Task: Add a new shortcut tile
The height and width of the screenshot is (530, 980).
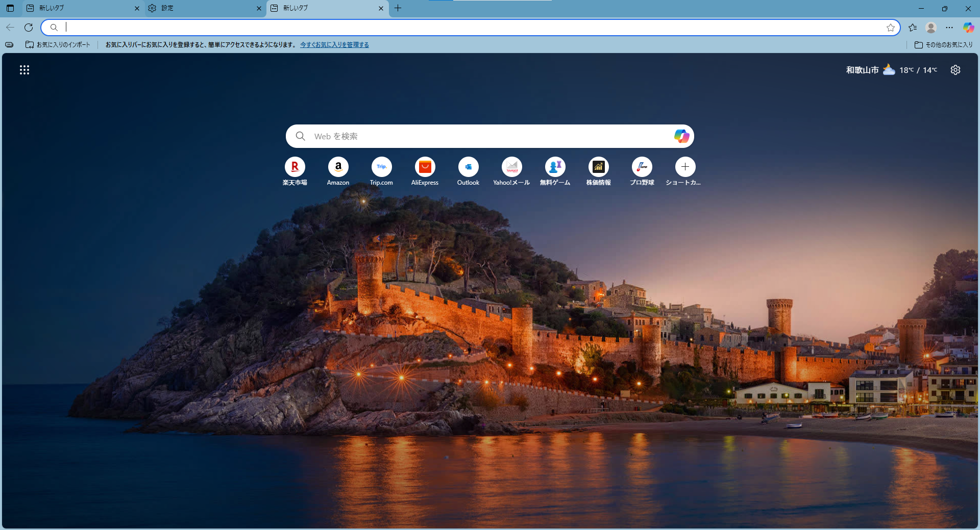Action: [x=685, y=167]
